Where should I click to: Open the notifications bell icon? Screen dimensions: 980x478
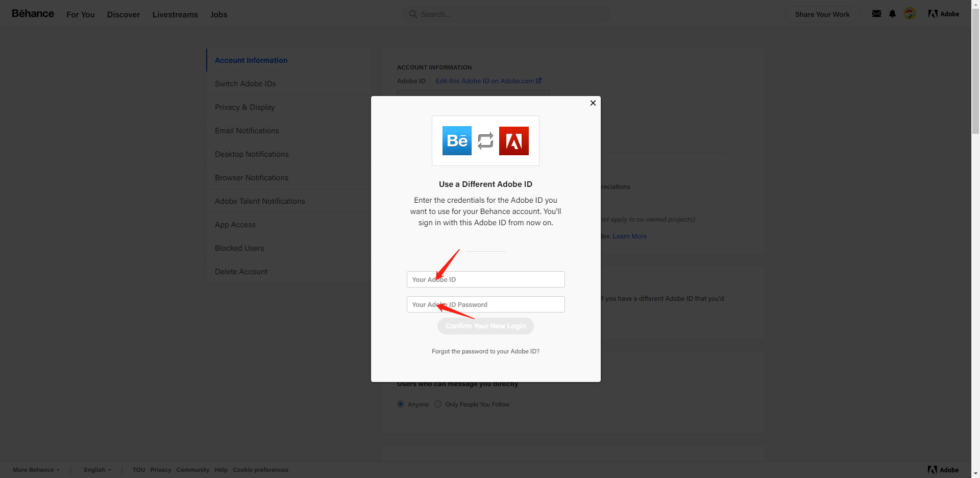click(892, 14)
